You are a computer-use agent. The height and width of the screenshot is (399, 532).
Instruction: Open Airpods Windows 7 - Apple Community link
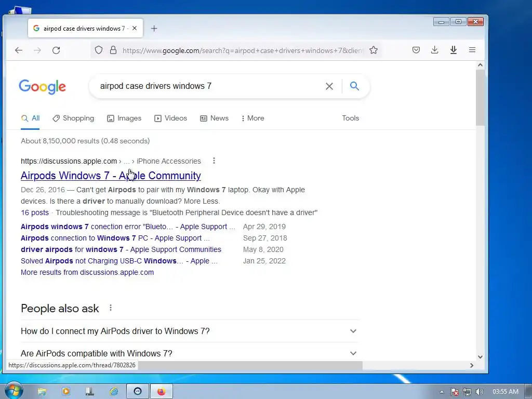(111, 176)
